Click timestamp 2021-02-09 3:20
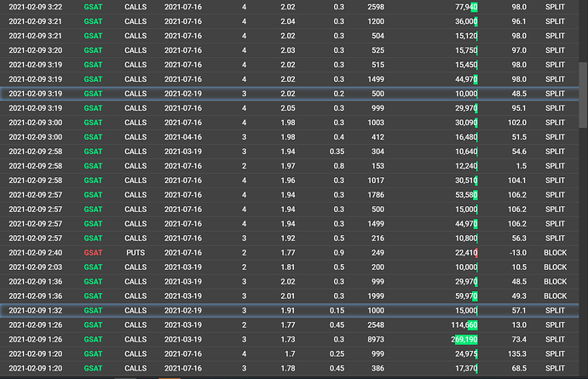 (36, 50)
